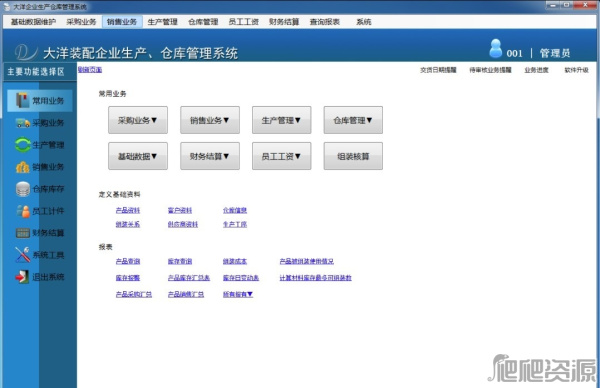The height and width of the screenshot is (388, 600).
Task: Open the 产品资料 link
Action: pos(128,210)
